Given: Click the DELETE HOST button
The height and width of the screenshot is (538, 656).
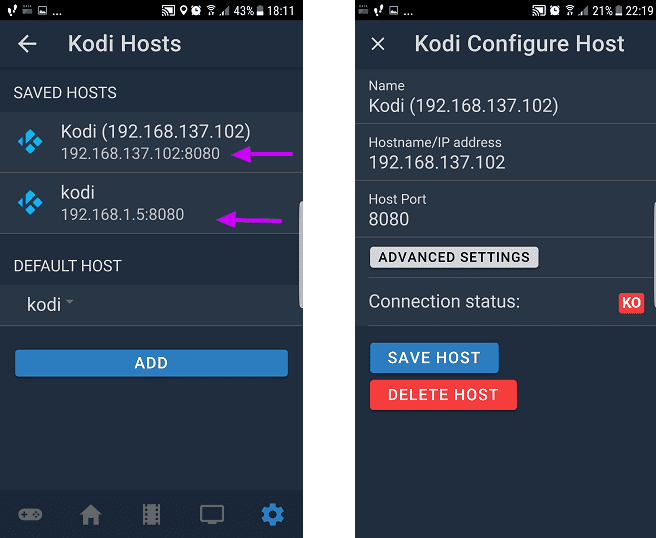Looking at the screenshot, I should coord(443,395).
